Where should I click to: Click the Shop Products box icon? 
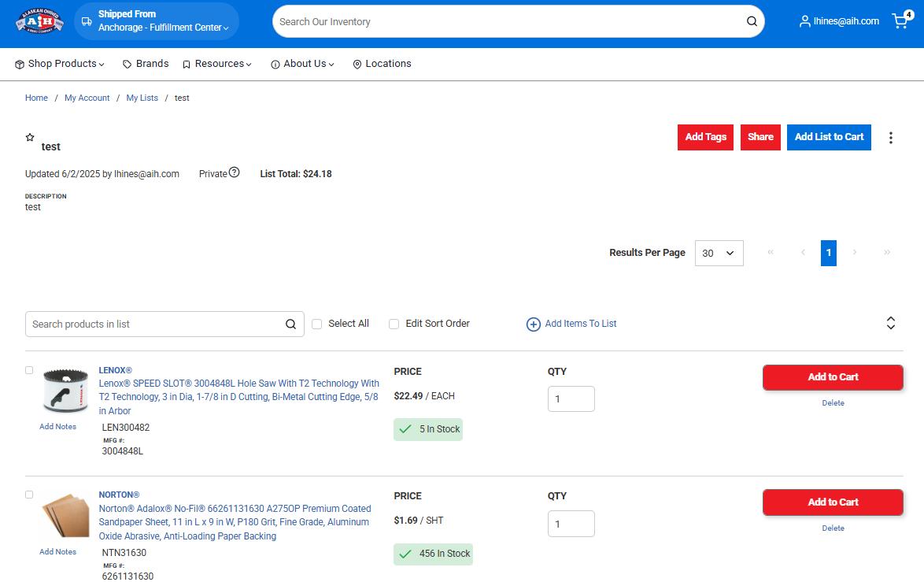20,65
